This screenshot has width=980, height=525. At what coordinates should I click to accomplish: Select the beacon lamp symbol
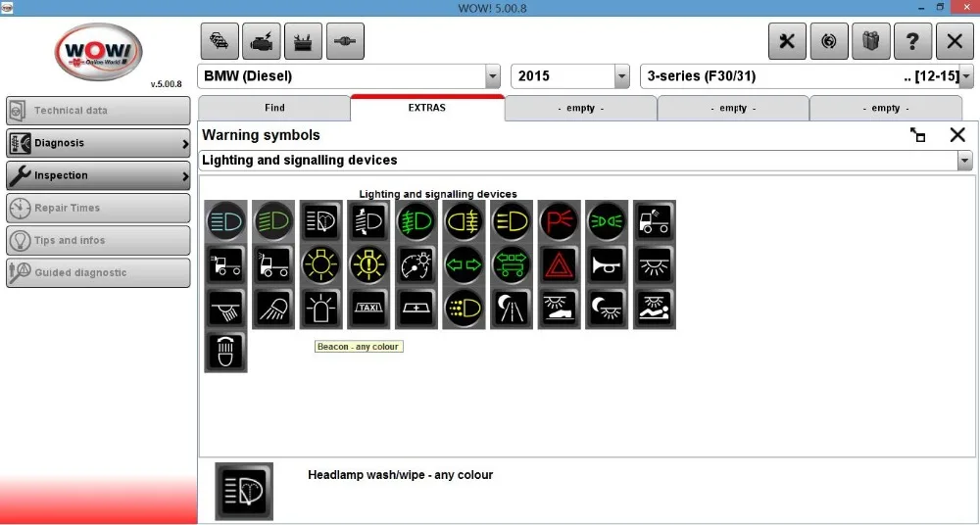coord(320,309)
